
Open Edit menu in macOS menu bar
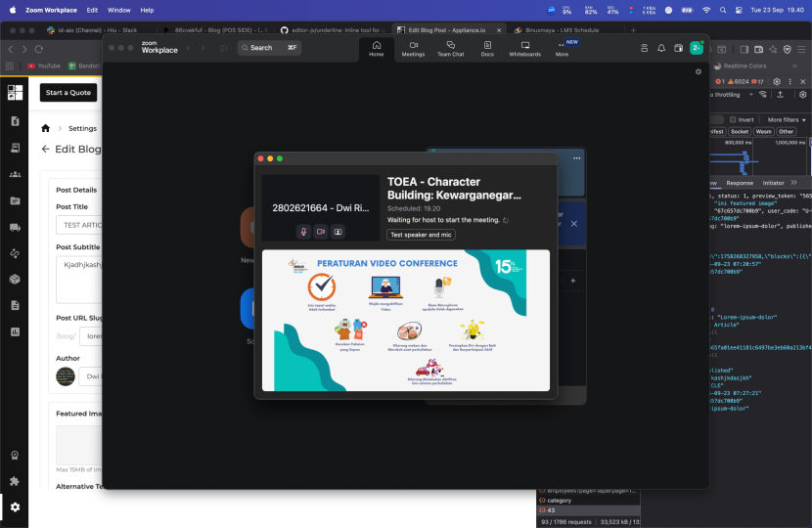click(x=92, y=10)
